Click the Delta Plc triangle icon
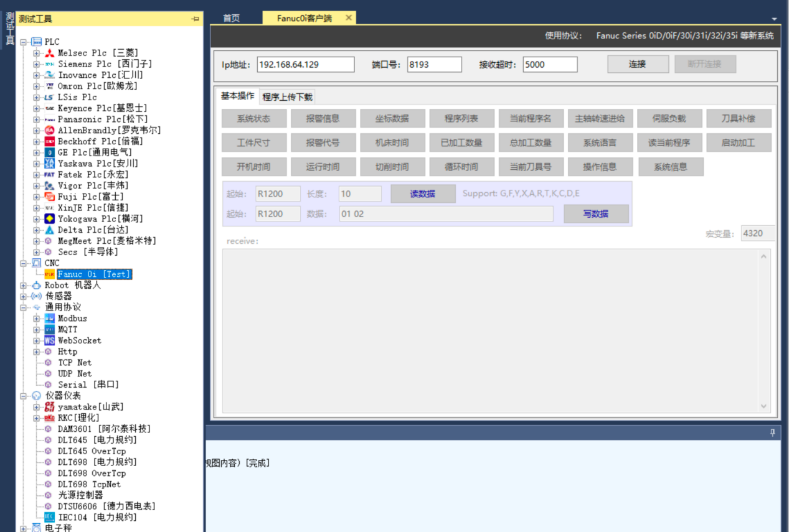Viewport: 789px width, 532px height. 49,230
